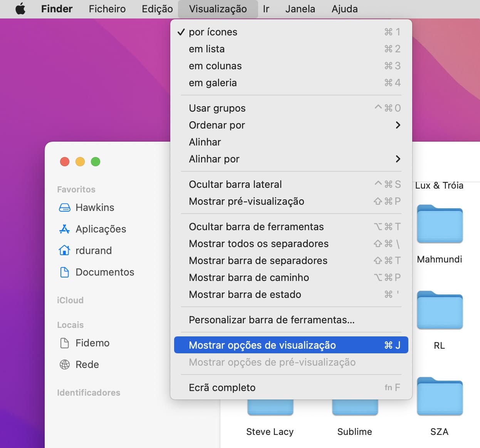480x448 pixels.
Task: Click 'Personalizar barra de ferramentas…'
Action: (272, 320)
